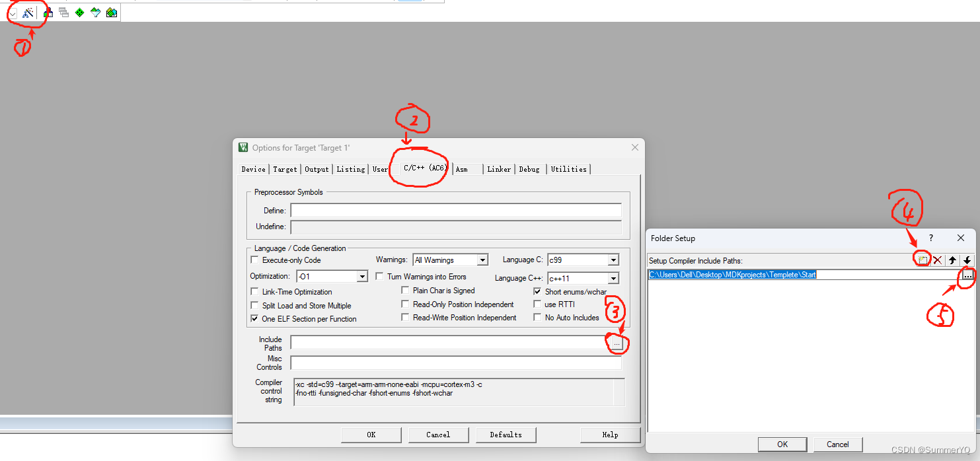Cancel the Folder Setup dialog
Image resolution: width=980 pixels, height=461 pixels.
click(838, 444)
